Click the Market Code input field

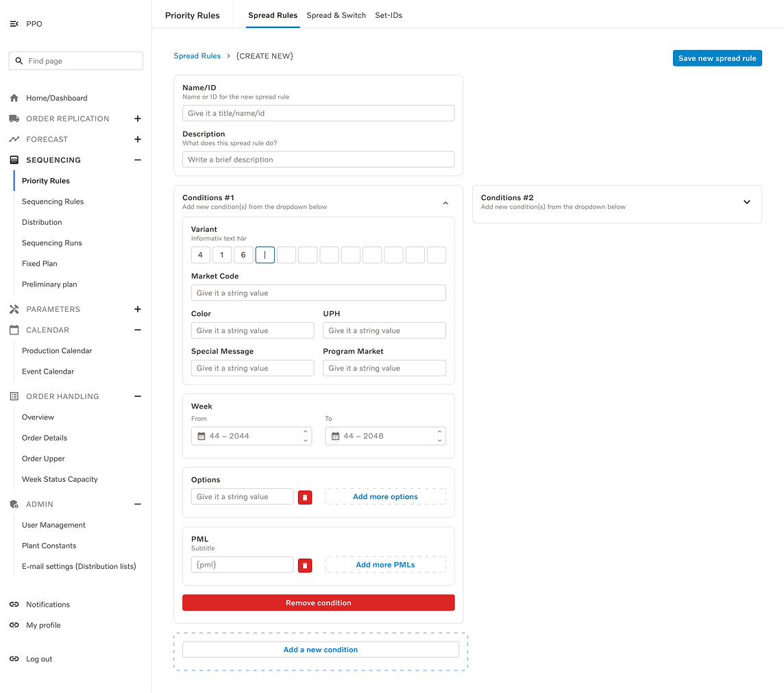tap(319, 293)
